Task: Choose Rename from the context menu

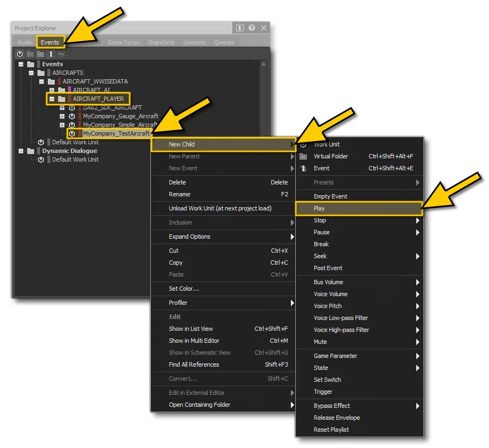Action: (223, 194)
